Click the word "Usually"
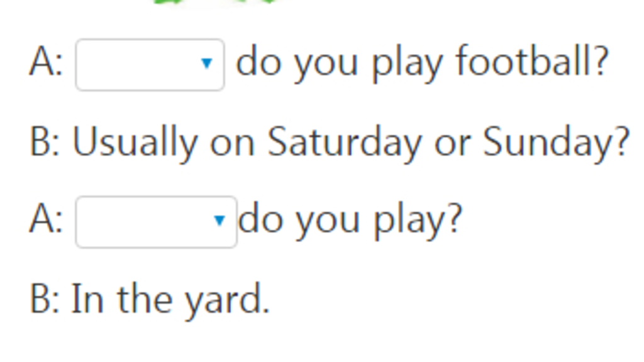The width and height of the screenshot is (644, 362). pos(135,143)
